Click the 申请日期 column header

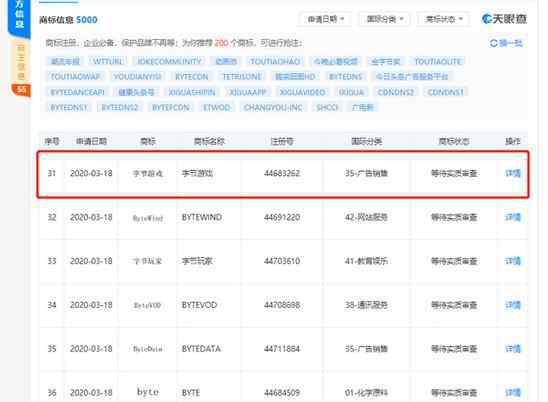(91, 141)
